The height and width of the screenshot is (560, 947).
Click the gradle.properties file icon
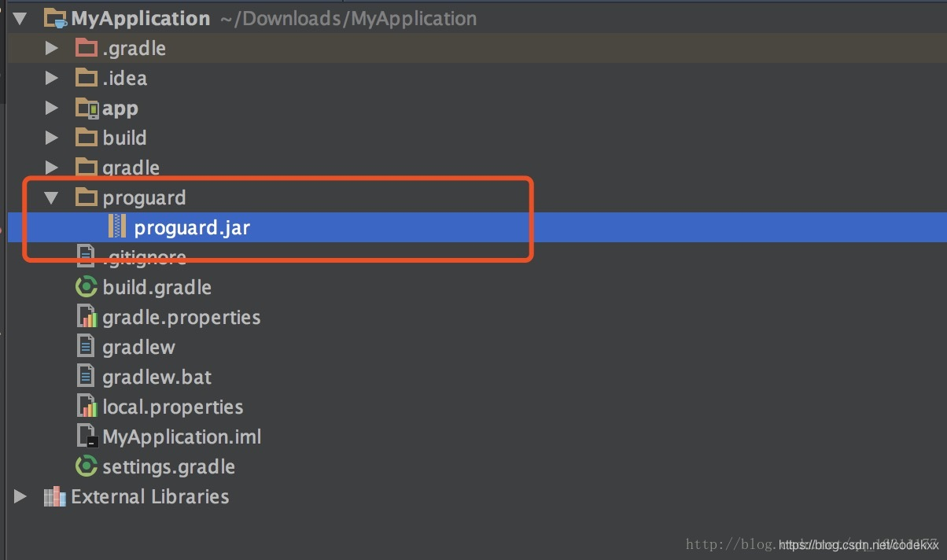pos(87,317)
